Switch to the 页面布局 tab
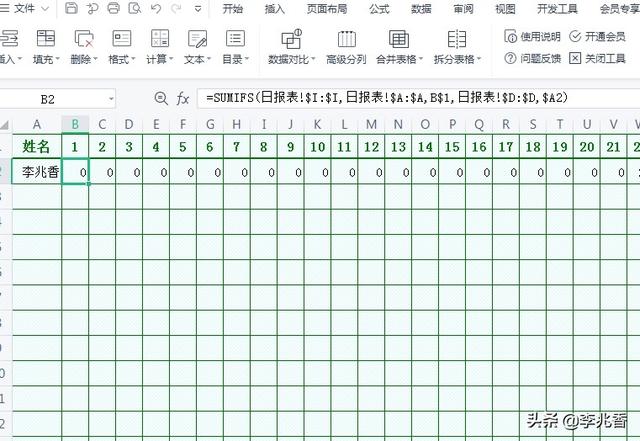Viewport: 640px width, 441px height. click(x=327, y=9)
